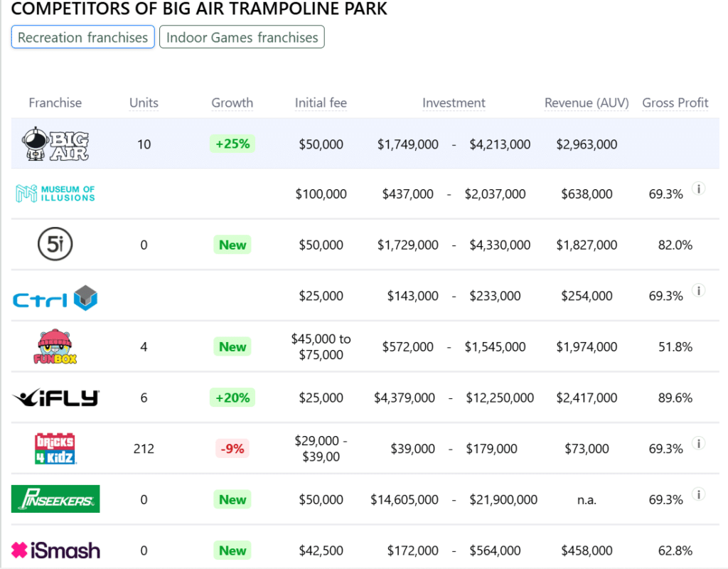
Task: Select iSmash gross profit value 62.8%
Action: [675, 551]
